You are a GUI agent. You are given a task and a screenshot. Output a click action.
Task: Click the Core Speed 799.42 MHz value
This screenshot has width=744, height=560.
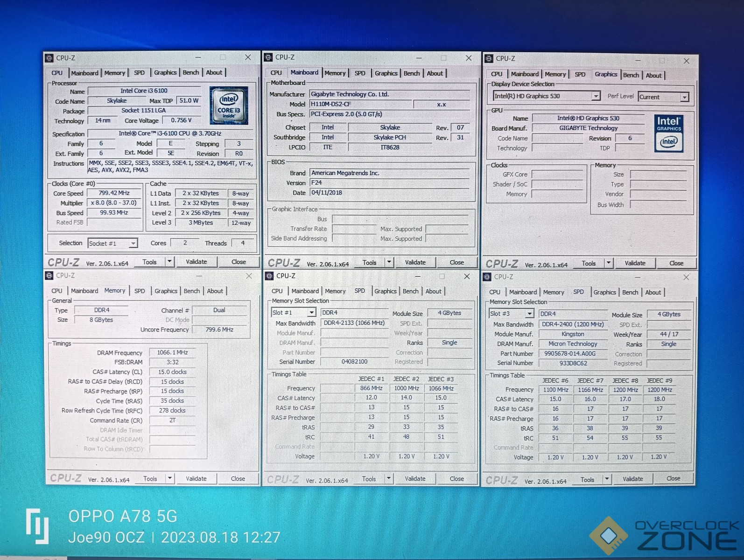pos(114,193)
